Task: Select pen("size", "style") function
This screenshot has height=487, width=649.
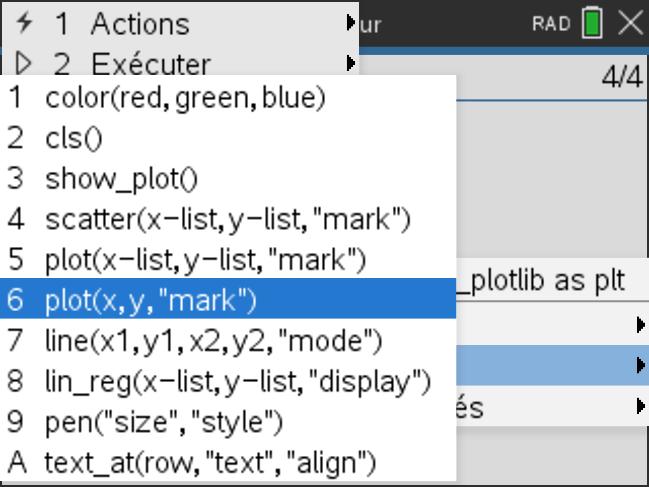Action: [x=164, y=422]
